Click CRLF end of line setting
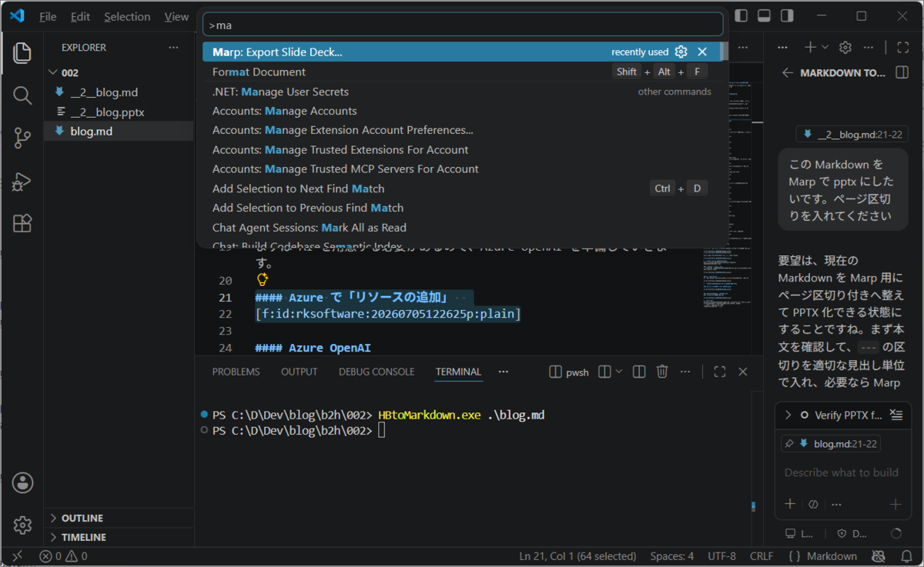924x567 pixels. tap(762, 556)
